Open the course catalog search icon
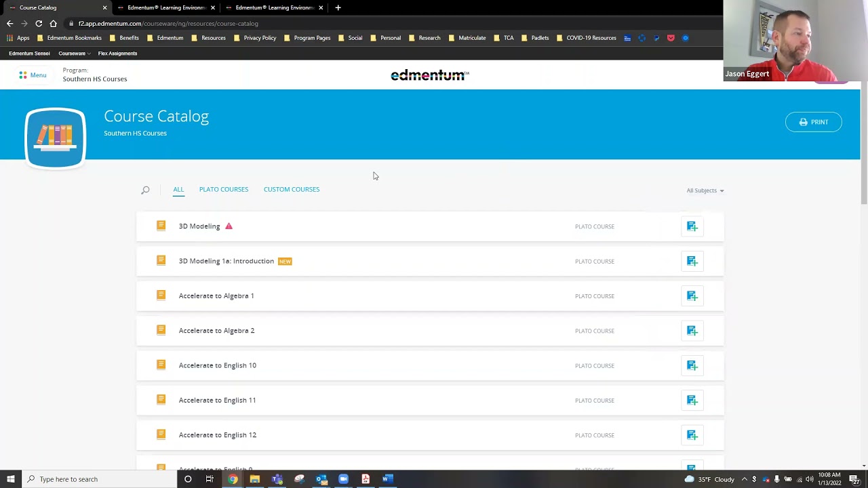This screenshot has width=868, height=488. coord(145,190)
